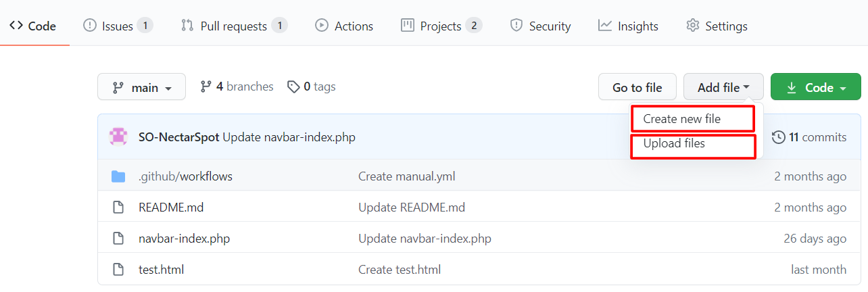Click the history clock icon beside commits
The width and height of the screenshot is (868, 292).
(779, 137)
